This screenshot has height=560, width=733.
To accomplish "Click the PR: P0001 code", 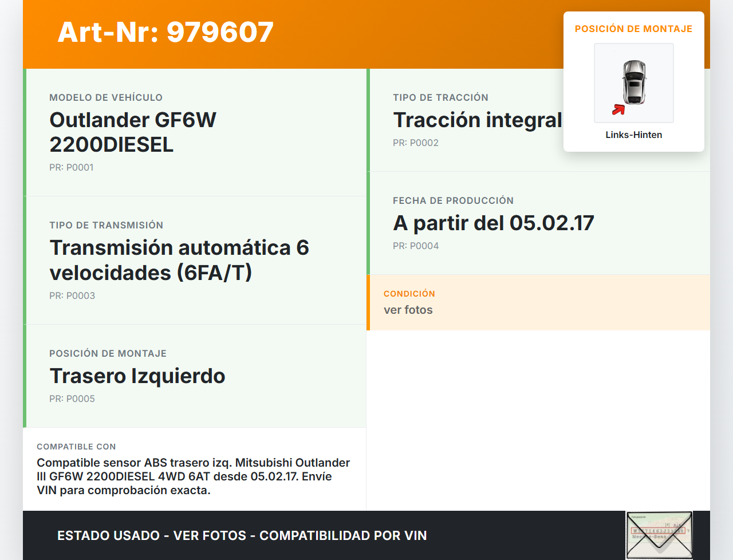I will [71, 167].
